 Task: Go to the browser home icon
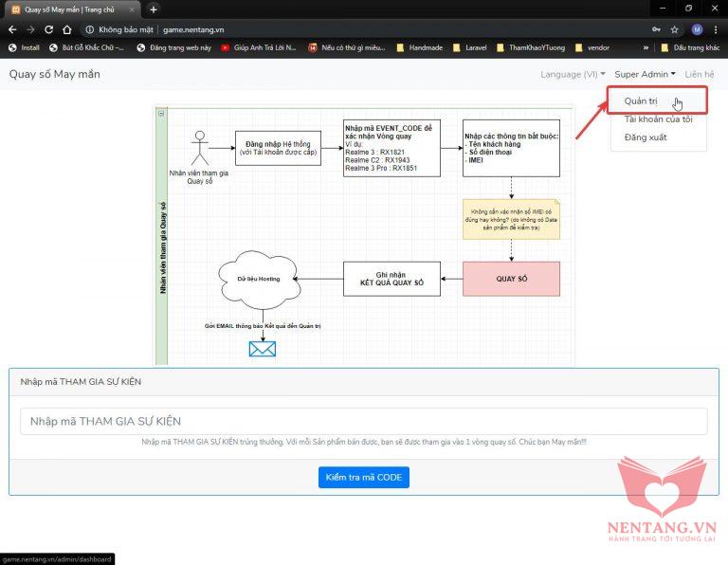click(x=67, y=29)
